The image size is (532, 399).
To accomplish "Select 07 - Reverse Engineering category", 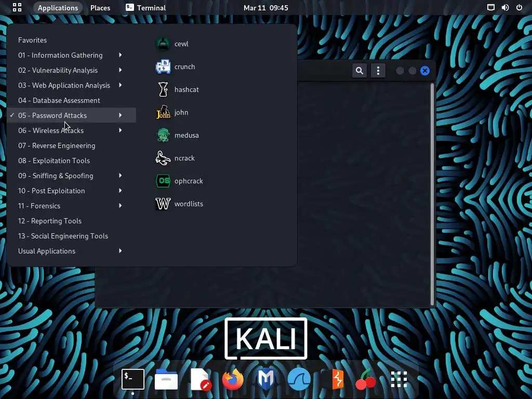I will tap(71, 145).
